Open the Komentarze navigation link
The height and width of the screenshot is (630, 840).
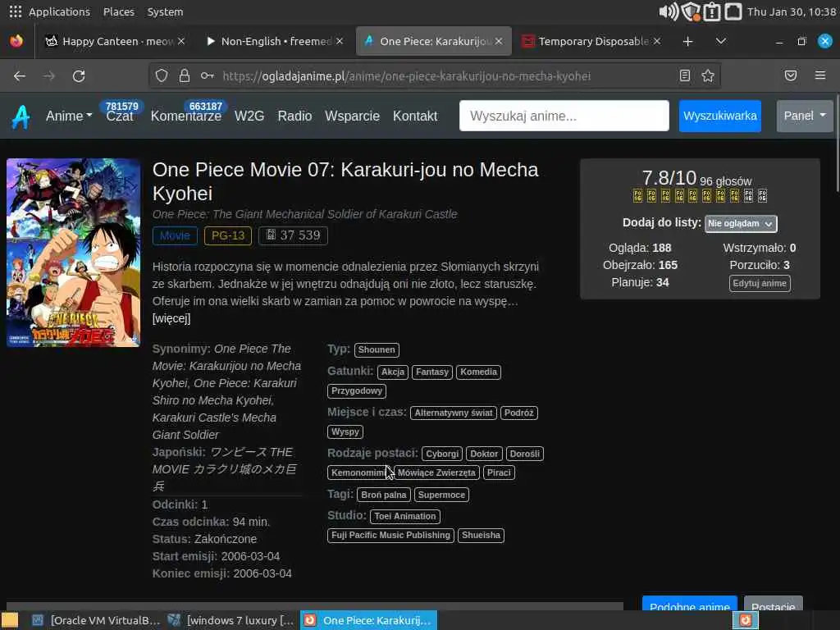coord(186,116)
